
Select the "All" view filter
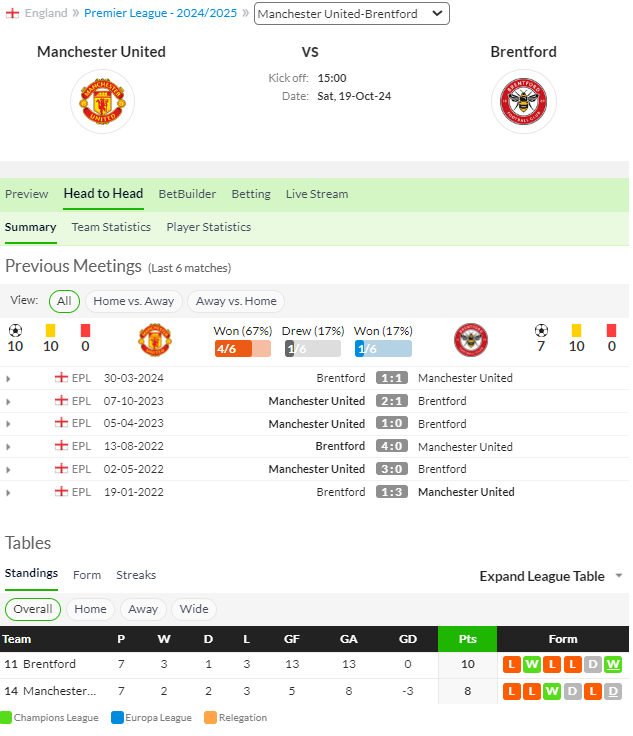pyautogui.click(x=64, y=301)
